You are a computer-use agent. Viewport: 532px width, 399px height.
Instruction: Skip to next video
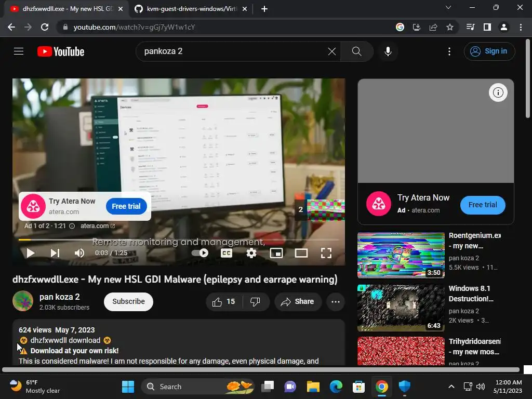(55, 253)
